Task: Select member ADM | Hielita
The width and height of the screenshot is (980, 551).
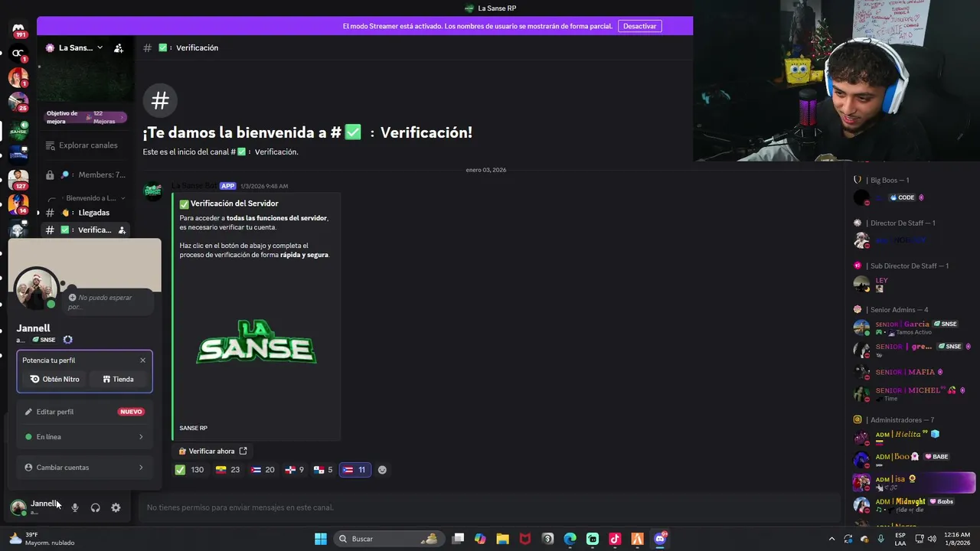Action: pos(913,438)
